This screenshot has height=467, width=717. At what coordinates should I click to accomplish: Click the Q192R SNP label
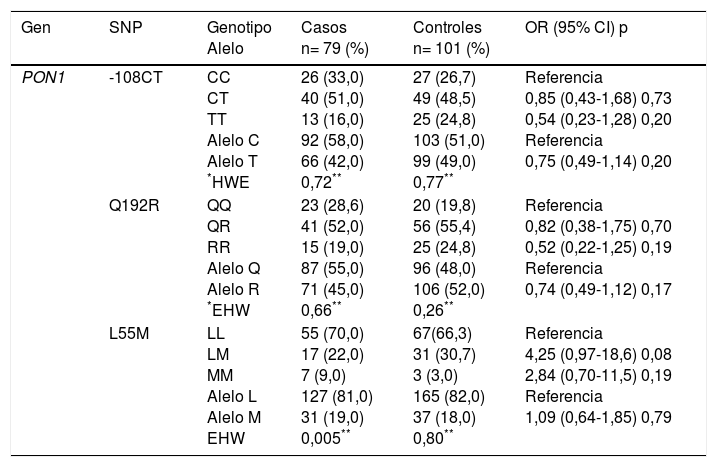[x=133, y=202]
